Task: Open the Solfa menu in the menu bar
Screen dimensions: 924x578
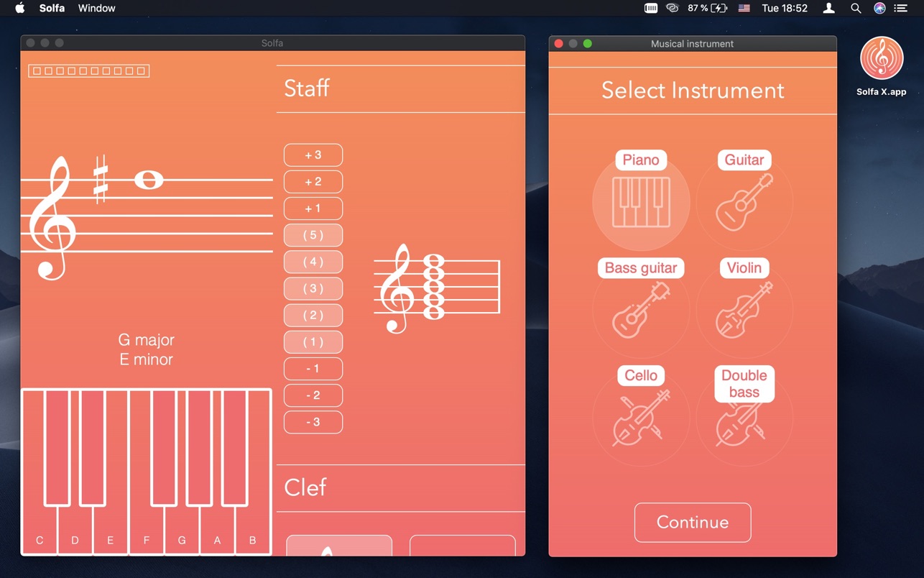Action: tap(52, 9)
